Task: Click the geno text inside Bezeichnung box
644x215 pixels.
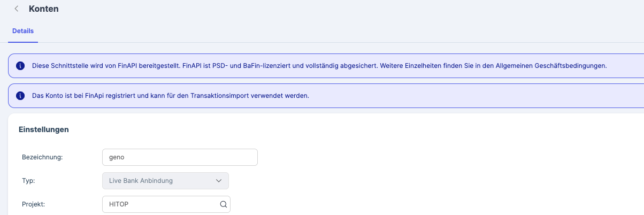Action: point(116,158)
